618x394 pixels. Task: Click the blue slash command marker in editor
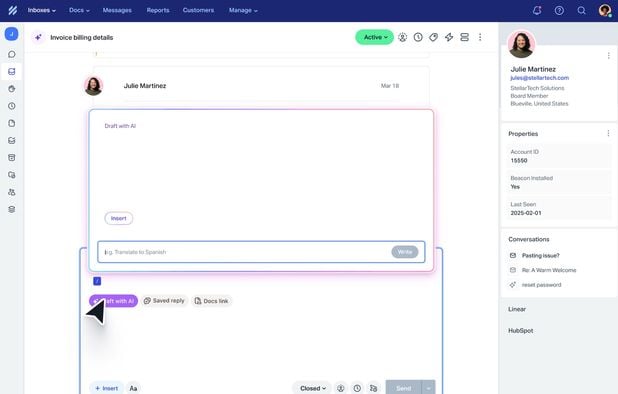pos(97,281)
